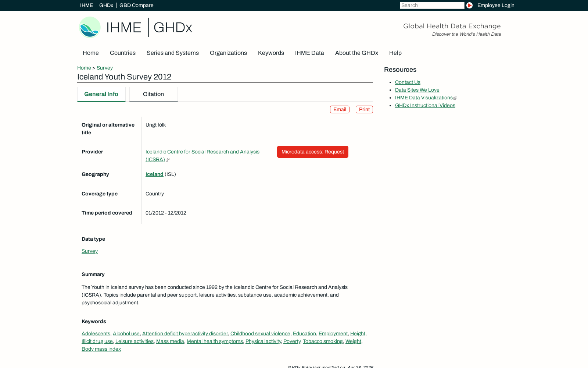Screen dimensions: 588x368
Task: Click the Alcohol use keyword
Action: (126, 333)
